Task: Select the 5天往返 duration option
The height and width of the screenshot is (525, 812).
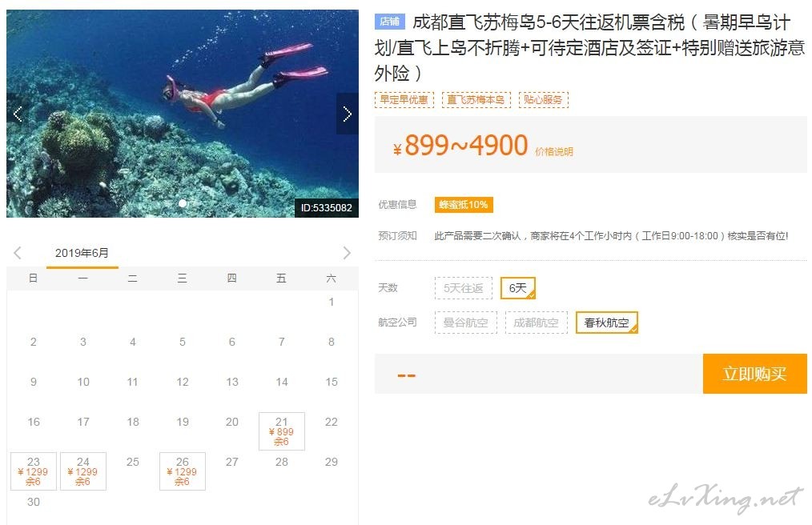Action: pyautogui.click(x=464, y=288)
